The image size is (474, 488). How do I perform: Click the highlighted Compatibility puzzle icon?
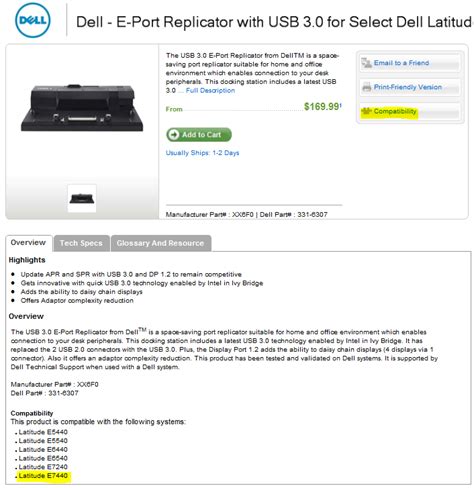tap(367, 111)
